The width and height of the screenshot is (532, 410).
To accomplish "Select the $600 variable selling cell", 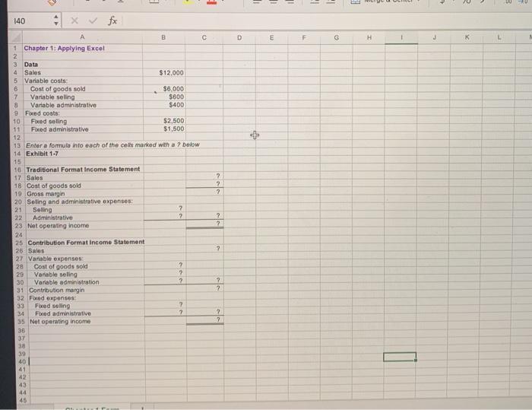I will (x=164, y=97).
